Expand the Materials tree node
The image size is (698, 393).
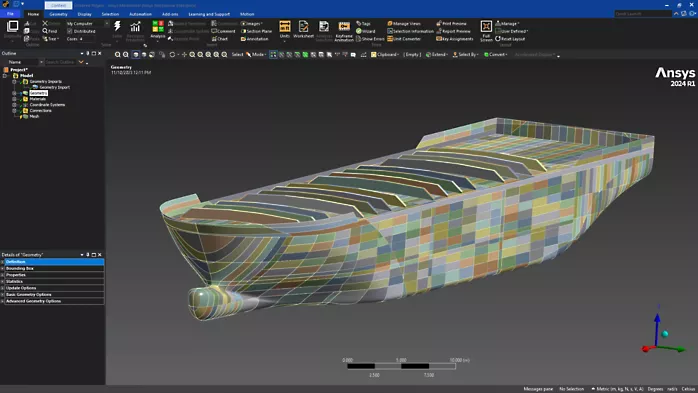tap(14, 99)
